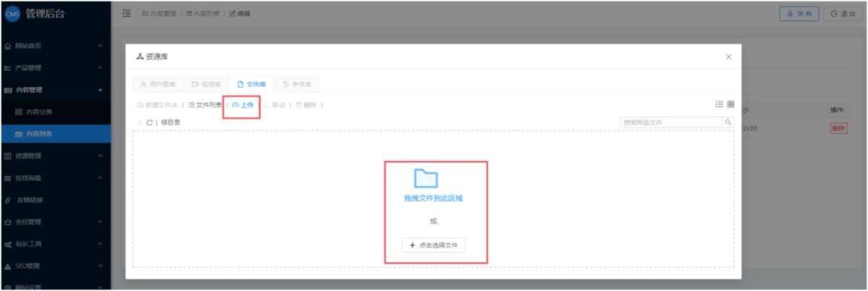Expand the 会员管理 menu chevron
868x291 pixels.
click(101, 222)
